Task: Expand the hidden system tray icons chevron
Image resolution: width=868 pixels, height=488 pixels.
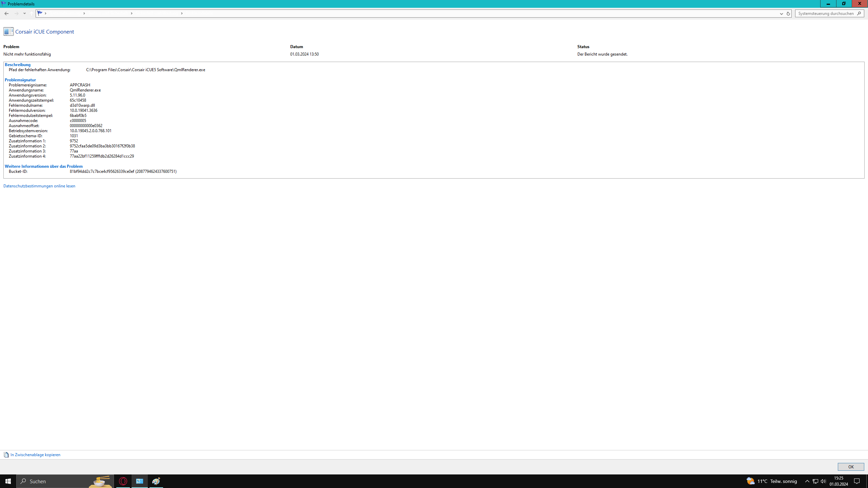Action: click(x=807, y=481)
